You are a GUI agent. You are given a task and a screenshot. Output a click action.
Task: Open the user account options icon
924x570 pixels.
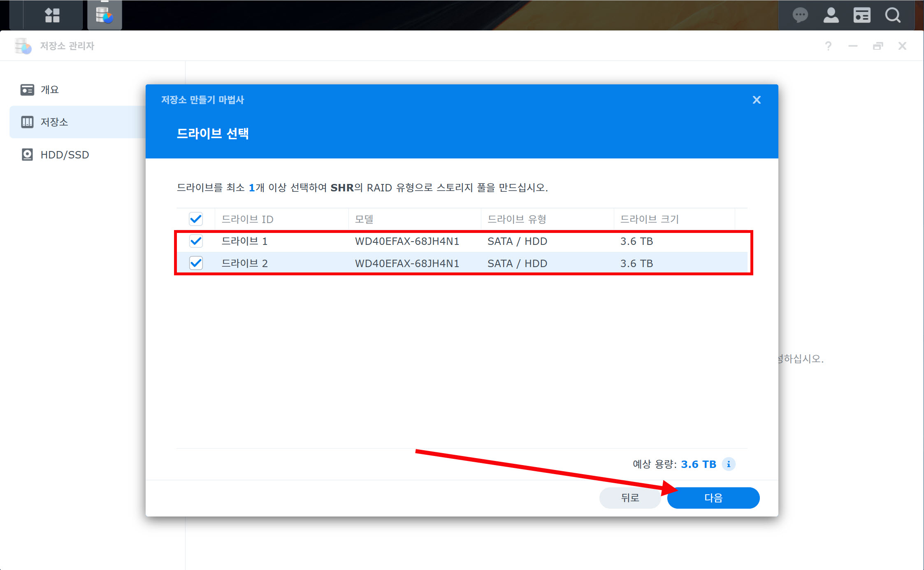pyautogui.click(x=831, y=15)
